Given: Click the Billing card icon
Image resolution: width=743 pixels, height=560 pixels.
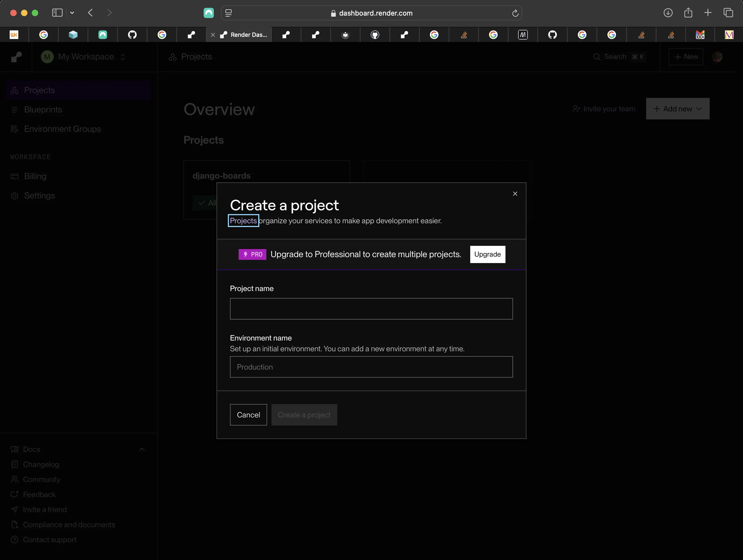Looking at the screenshot, I should coord(15,176).
